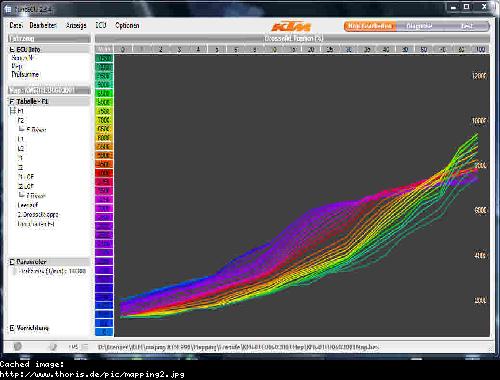
Task: Click the round status icon bottom-left
Action: tap(18, 346)
